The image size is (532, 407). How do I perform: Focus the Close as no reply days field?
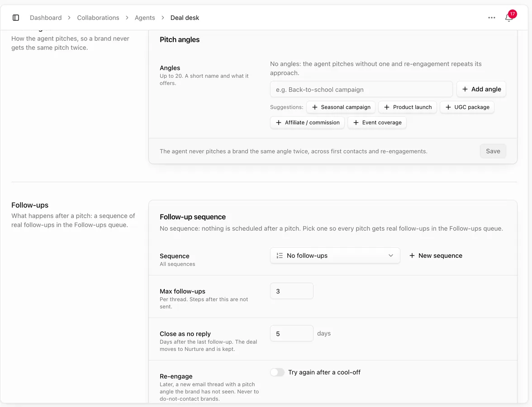click(292, 333)
